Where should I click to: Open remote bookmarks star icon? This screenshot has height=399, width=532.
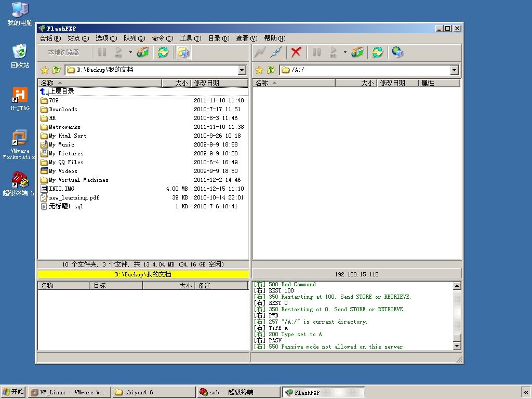(x=259, y=70)
